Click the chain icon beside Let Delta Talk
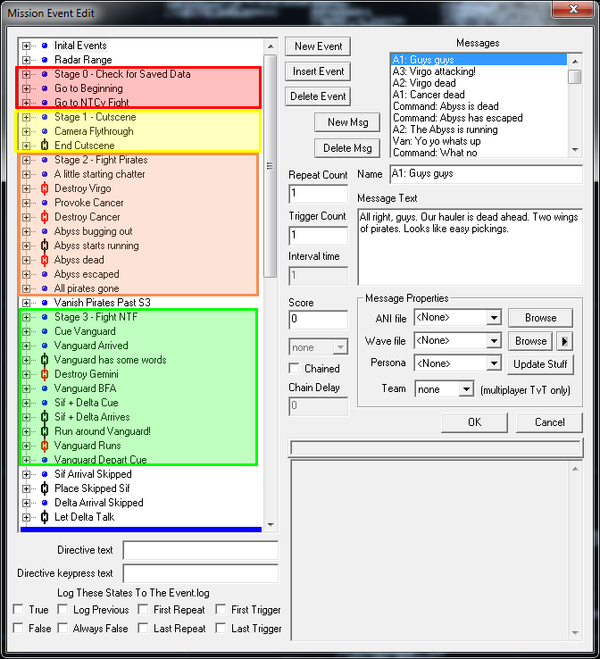The height and width of the screenshot is (659, 600). pos(44,517)
